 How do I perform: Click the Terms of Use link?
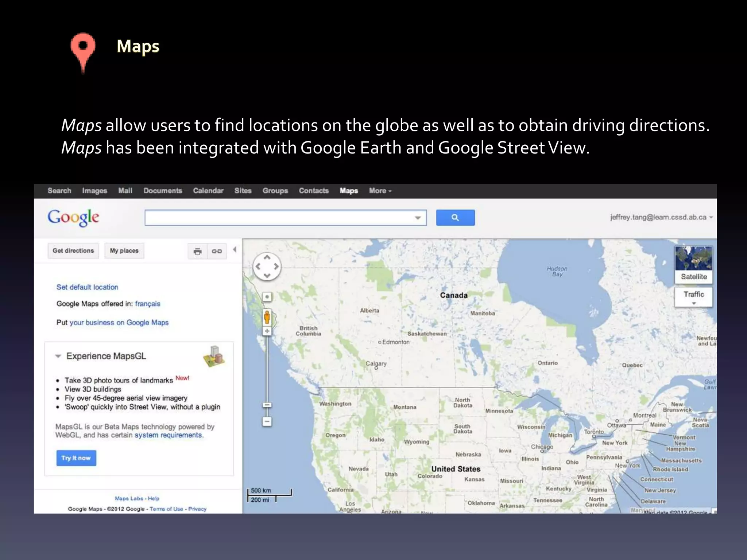click(166, 509)
